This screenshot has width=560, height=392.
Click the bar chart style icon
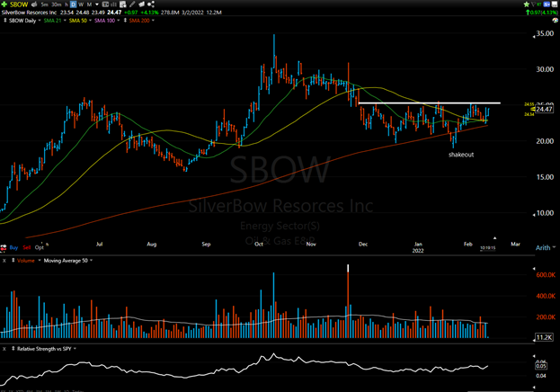(x=115, y=4)
